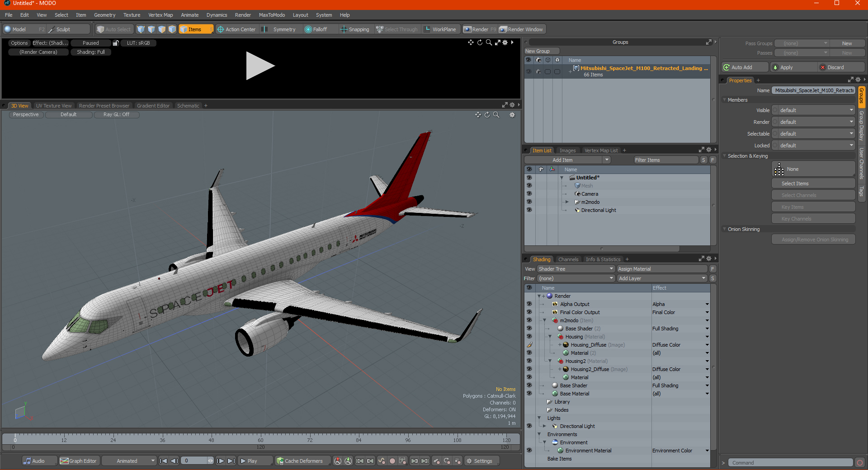Click the Select Items button
Viewport: 868px width, 470px height.
click(813, 183)
